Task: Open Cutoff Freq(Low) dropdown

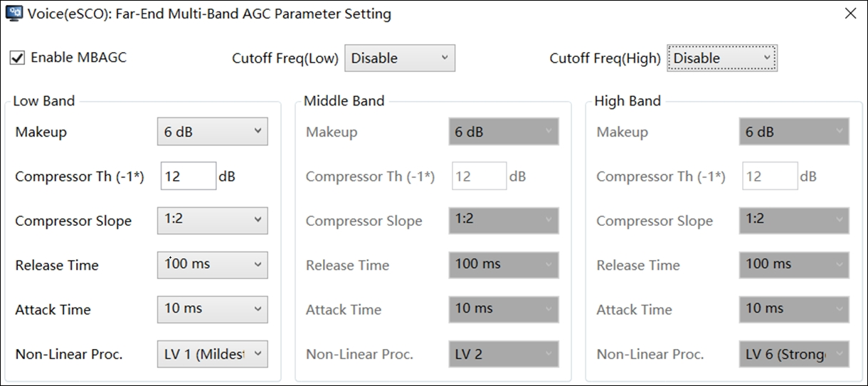Action: pos(399,58)
